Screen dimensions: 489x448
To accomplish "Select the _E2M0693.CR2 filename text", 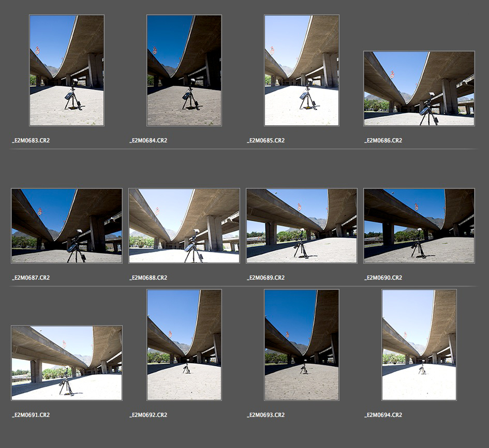I will [266, 415].
